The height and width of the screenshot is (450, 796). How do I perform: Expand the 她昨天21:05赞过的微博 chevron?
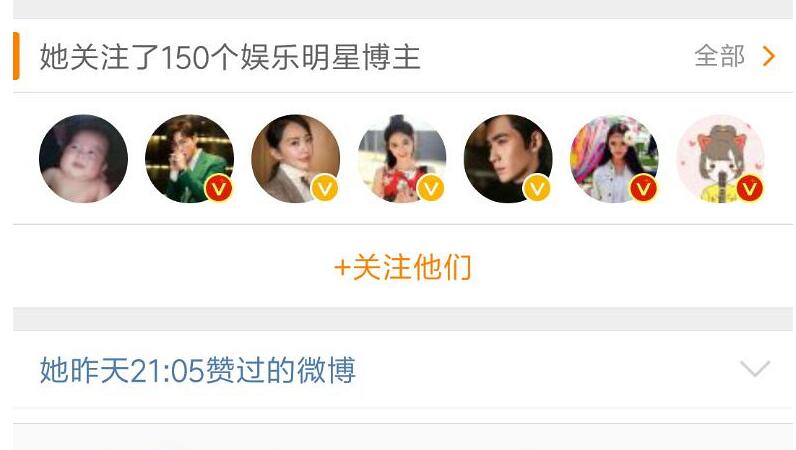click(755, 369)
